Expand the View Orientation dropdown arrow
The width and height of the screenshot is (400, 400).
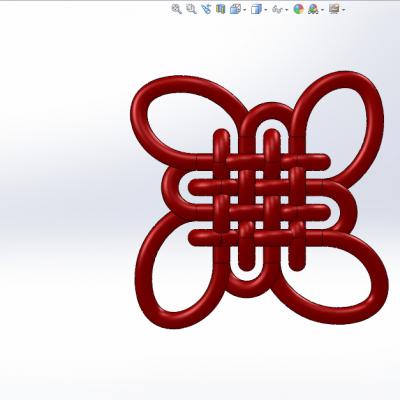click(x=245, y=10)
